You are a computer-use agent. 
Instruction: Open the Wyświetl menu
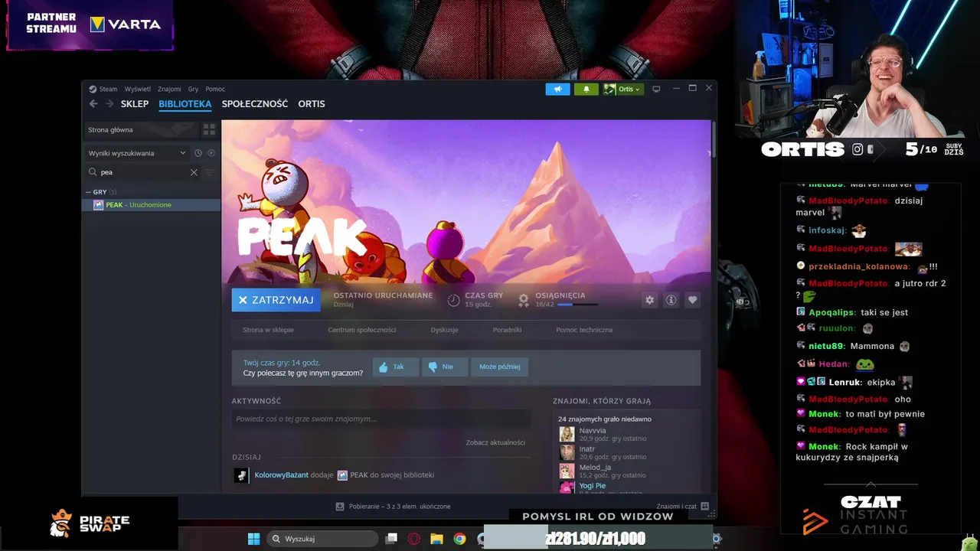click(x=138, y=90)
